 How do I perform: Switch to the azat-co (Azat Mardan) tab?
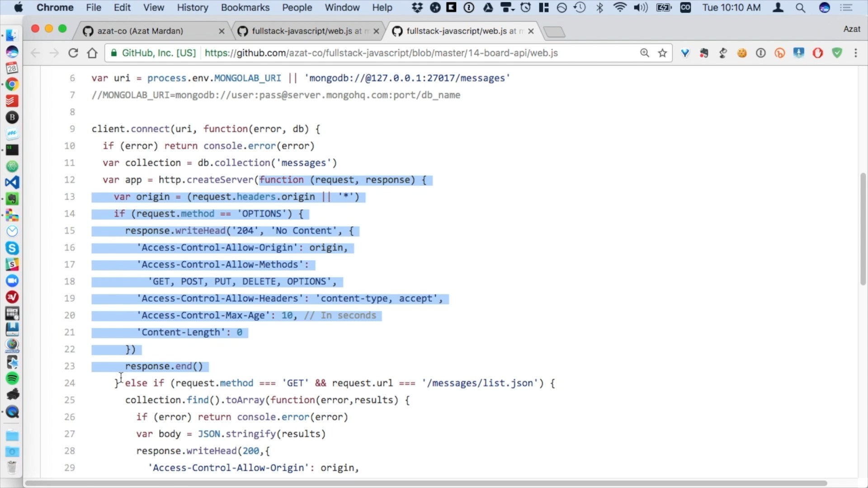[x=151, y=31]
